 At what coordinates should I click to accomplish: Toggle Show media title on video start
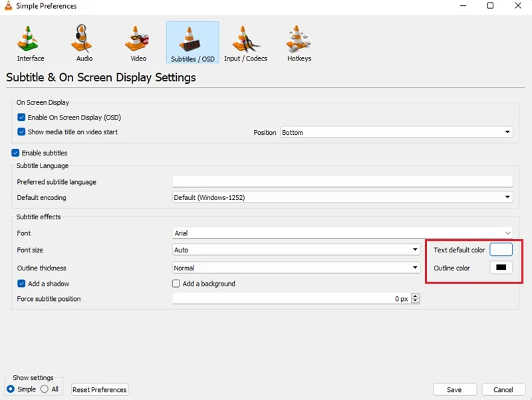21,132
